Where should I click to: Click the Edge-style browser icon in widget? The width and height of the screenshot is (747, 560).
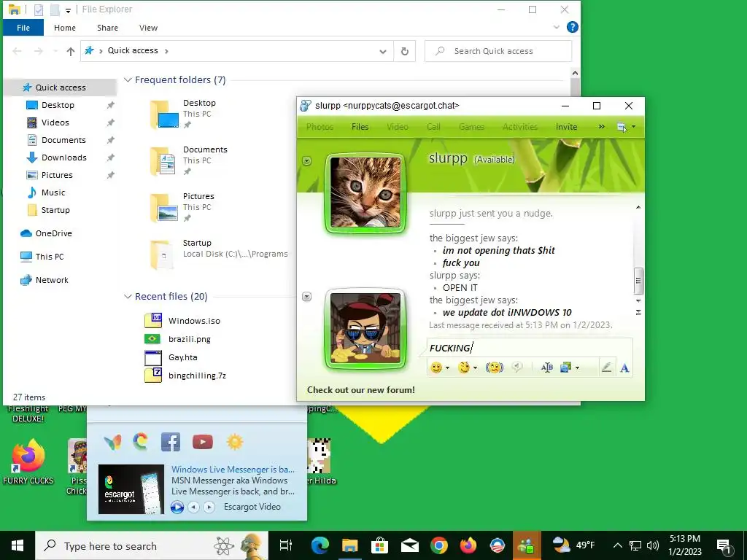click(141, 442)
